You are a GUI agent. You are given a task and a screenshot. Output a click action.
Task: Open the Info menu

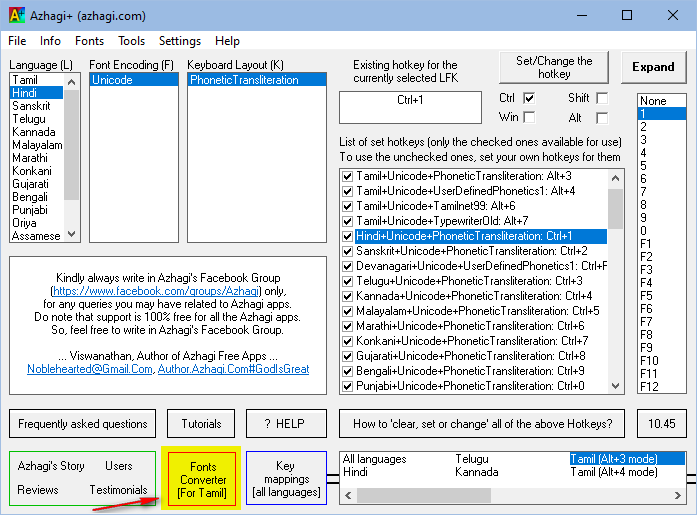pyautogui.click(x=50, y=41)
